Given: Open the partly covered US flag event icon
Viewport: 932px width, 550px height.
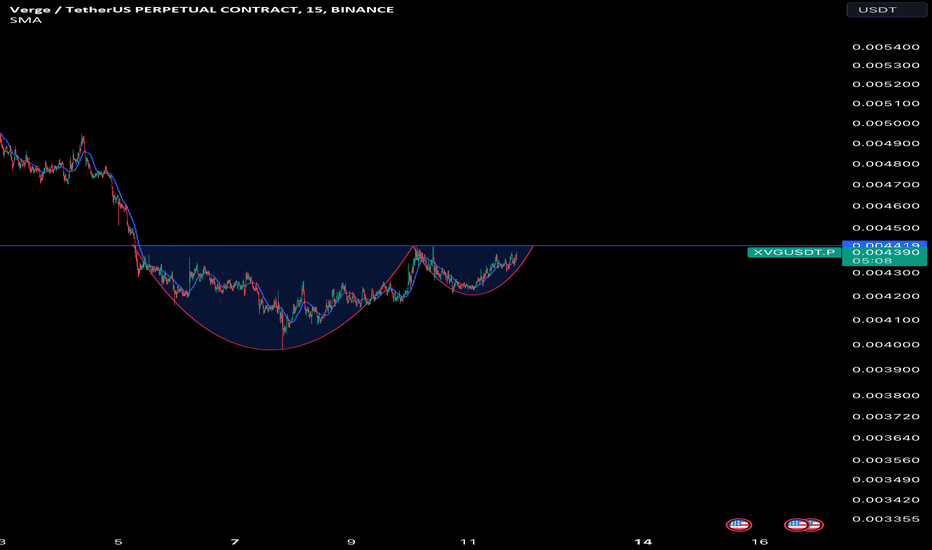Looking at the screenshot, I should (817, 524).
